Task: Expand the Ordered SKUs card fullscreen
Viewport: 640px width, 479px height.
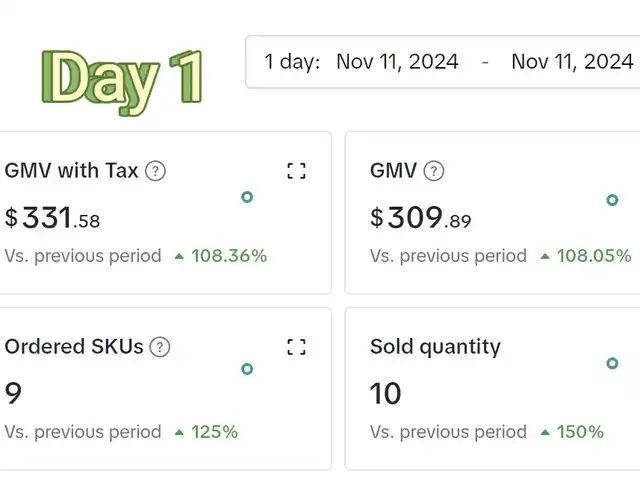Action: coord(296,347)
